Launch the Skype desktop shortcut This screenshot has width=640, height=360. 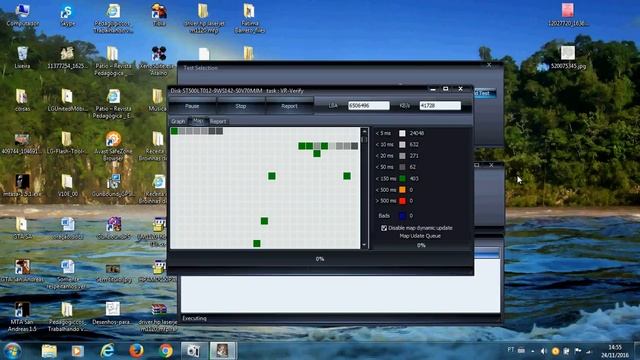(67, 15)
